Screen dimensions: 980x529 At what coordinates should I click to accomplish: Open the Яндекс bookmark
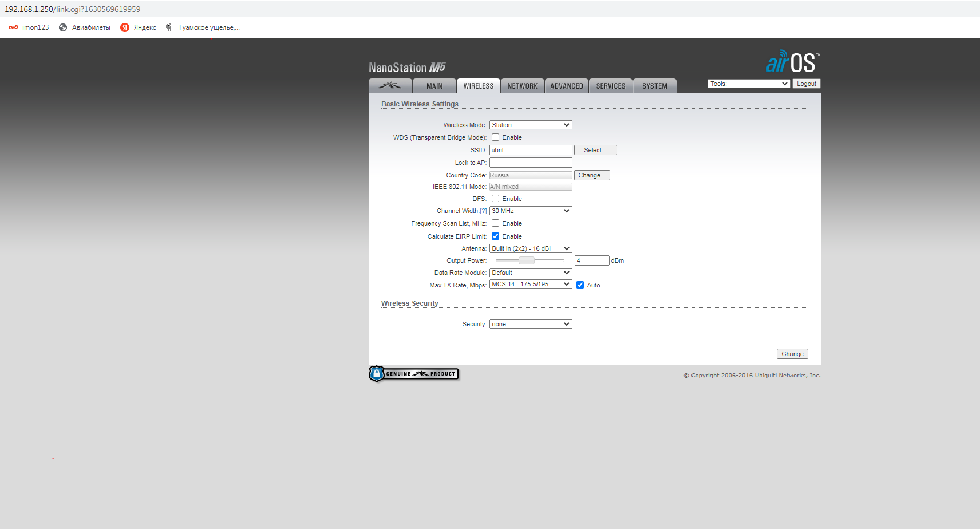138,27
